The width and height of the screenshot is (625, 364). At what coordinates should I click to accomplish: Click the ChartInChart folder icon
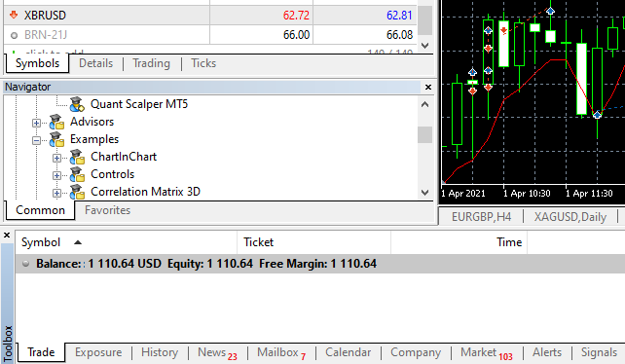77,157
